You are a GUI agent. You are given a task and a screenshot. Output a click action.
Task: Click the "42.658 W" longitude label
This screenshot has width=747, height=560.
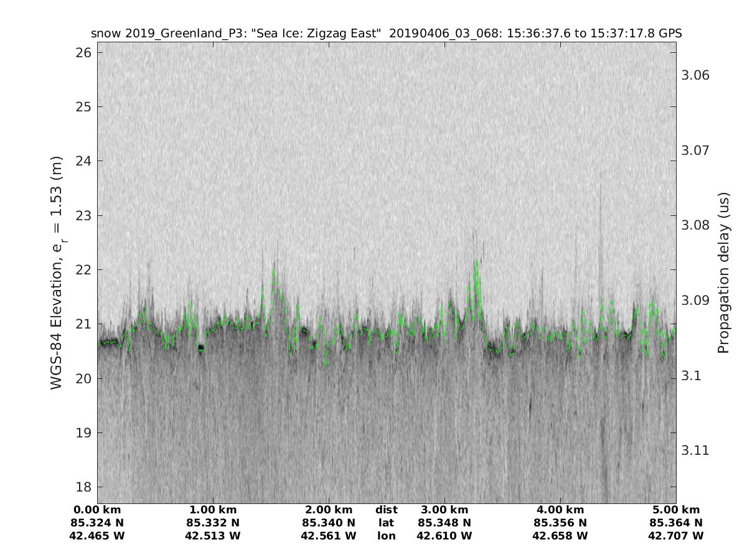560,536
